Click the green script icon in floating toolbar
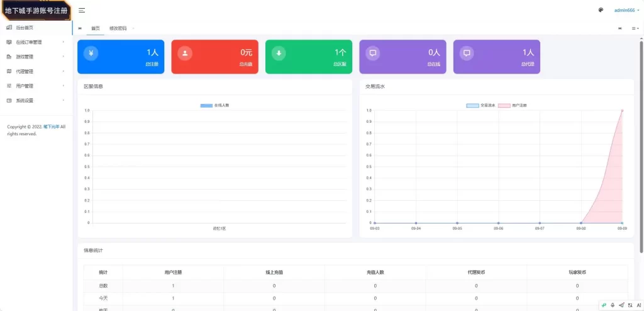Screen dimensions: 644x311 (x=604, y=305)
